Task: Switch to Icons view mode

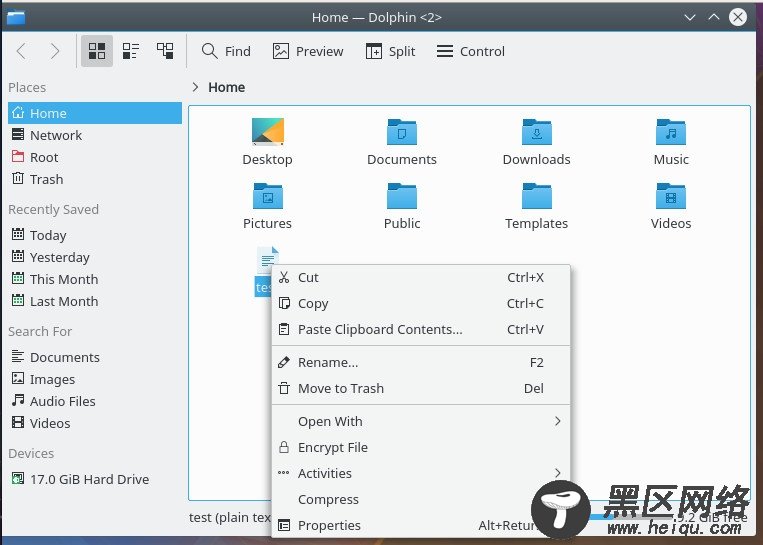Action: click(97, 51)
